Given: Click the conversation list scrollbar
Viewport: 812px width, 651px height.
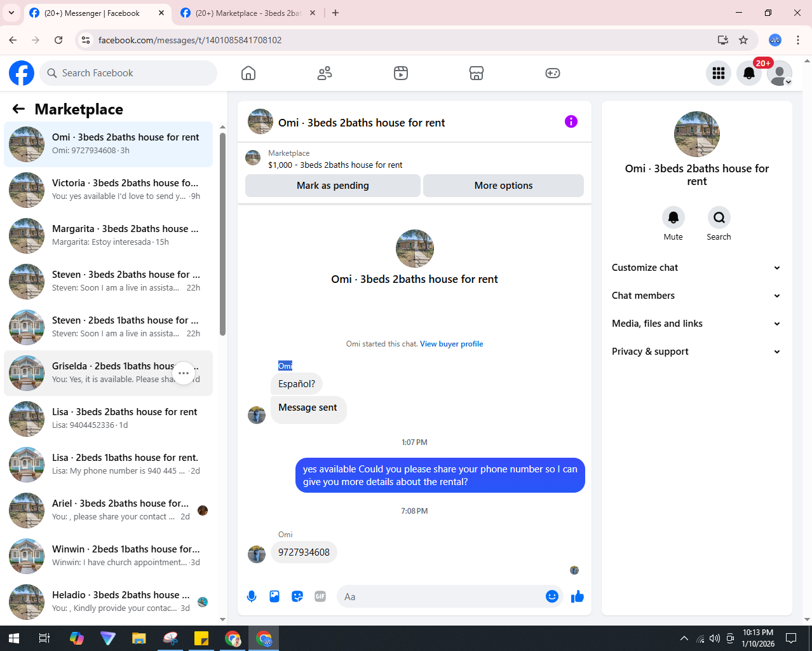Looking at the screenshot, I should [222, 234].
